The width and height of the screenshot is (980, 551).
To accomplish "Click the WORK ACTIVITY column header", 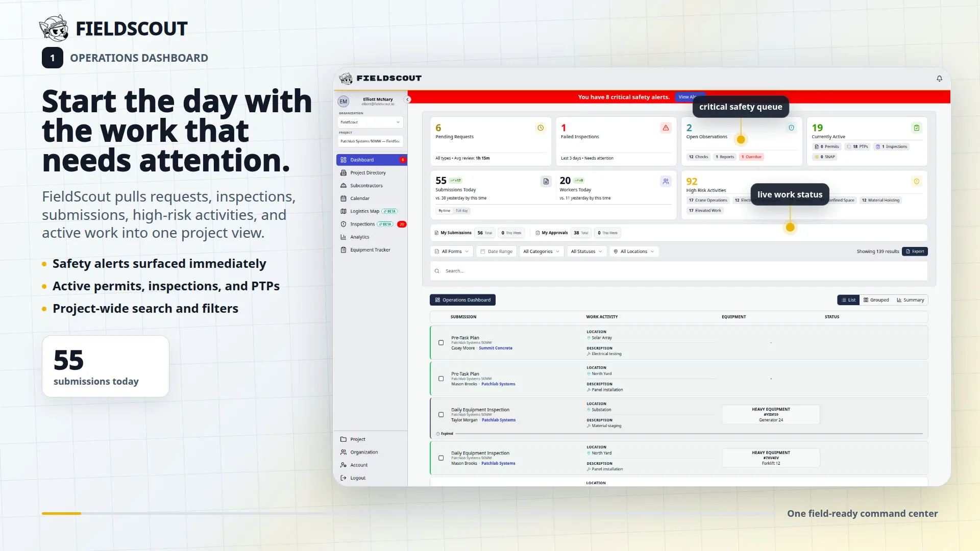I will click(602, 317).
